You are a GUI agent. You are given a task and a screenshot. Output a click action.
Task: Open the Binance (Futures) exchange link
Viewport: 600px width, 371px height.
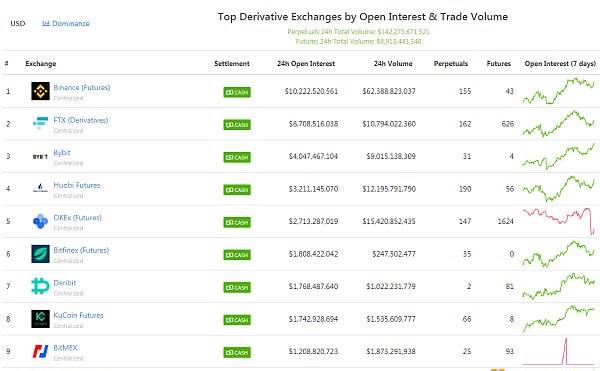pyautogui.click(x=82, y=87)
